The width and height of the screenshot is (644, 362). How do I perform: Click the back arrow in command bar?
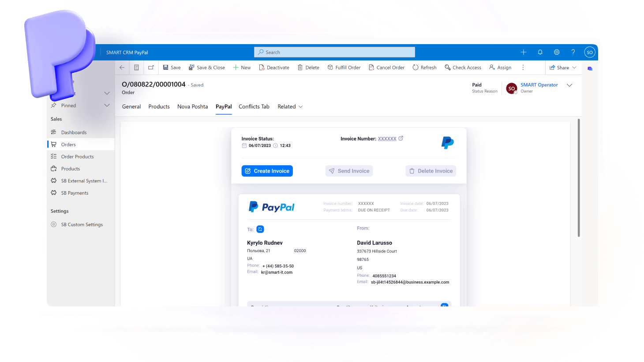(x=122, y=68)
